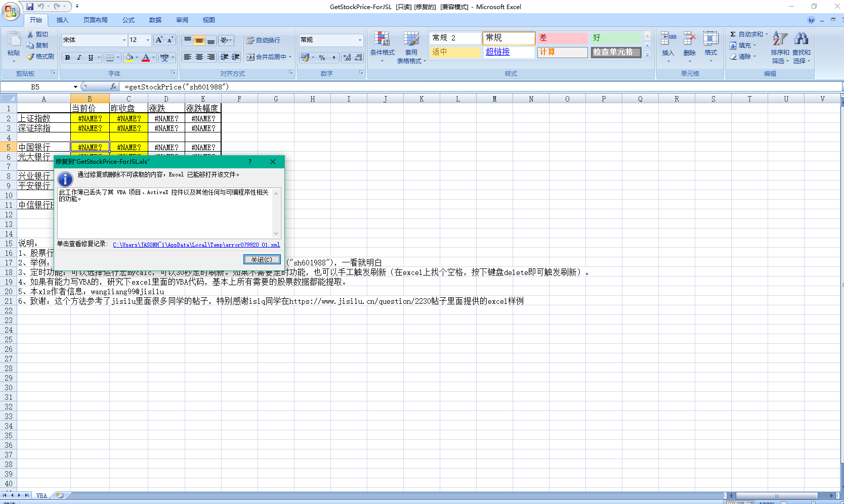Click the percent style icon

322,58
